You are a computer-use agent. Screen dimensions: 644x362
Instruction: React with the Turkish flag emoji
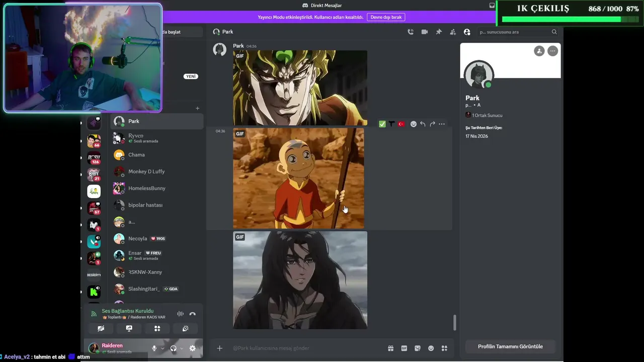pos(401,124)
